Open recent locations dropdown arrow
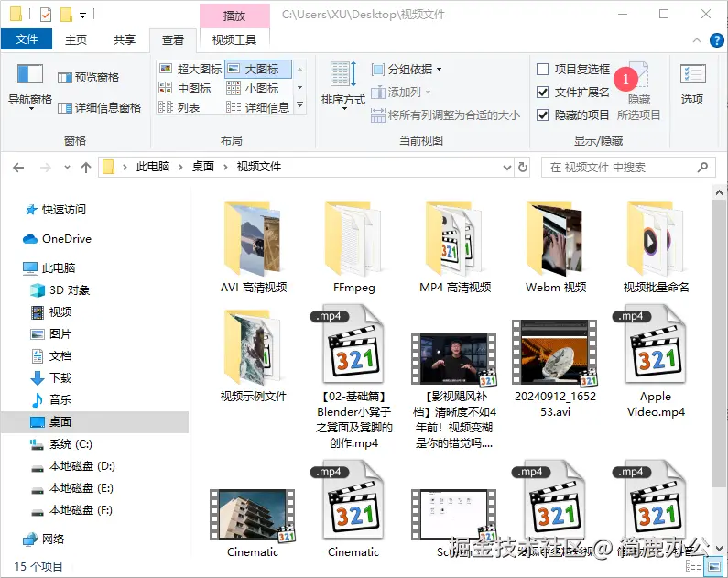Screen dimensions: 728x578 [68, 167]
